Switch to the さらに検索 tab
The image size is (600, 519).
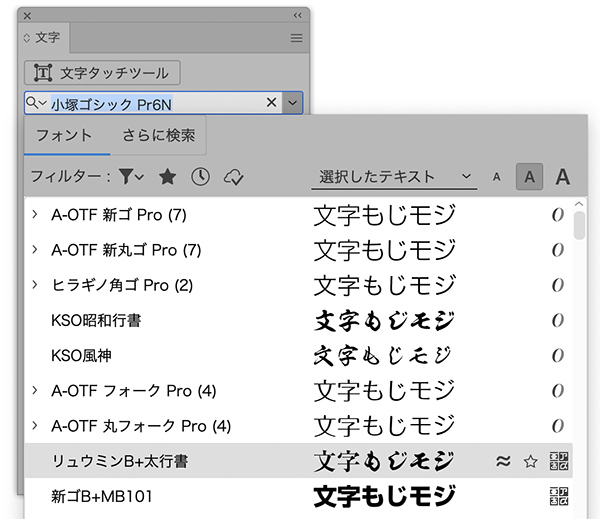pyautogui.click(x=158, y=135)
